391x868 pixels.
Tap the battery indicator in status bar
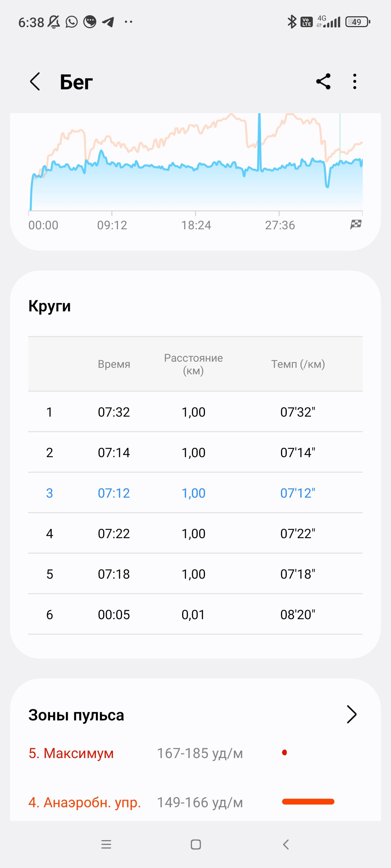click(358, 22)
